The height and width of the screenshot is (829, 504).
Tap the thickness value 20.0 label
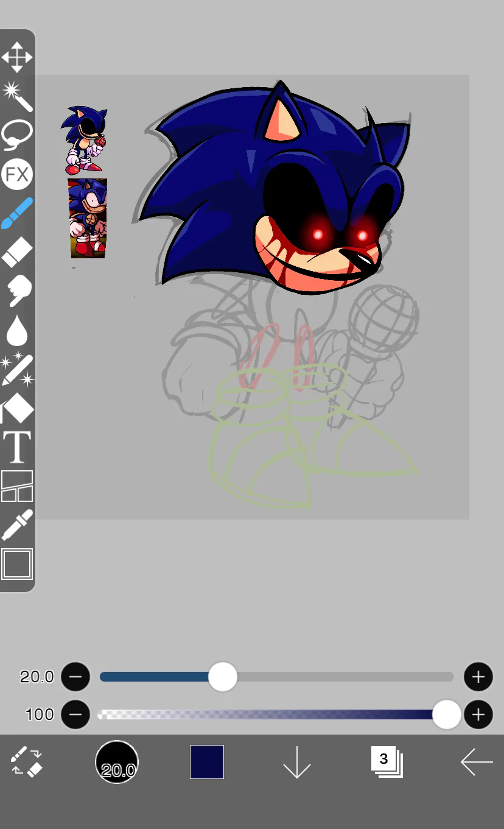tap(37, 677)
